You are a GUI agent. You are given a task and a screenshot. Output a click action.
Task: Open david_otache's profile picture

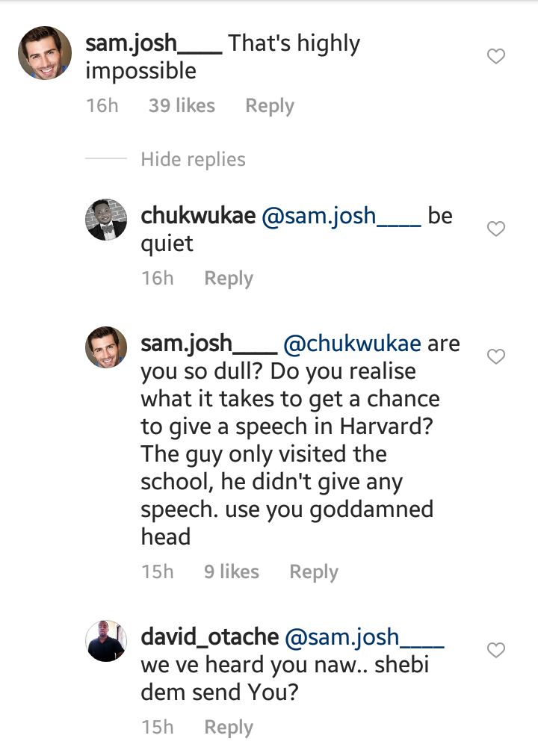[105, 640]
